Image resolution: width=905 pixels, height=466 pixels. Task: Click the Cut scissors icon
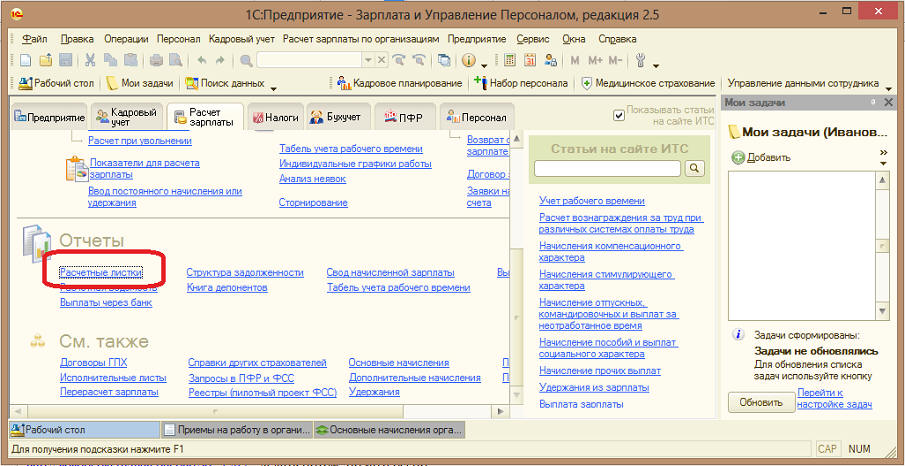(90, 60)
